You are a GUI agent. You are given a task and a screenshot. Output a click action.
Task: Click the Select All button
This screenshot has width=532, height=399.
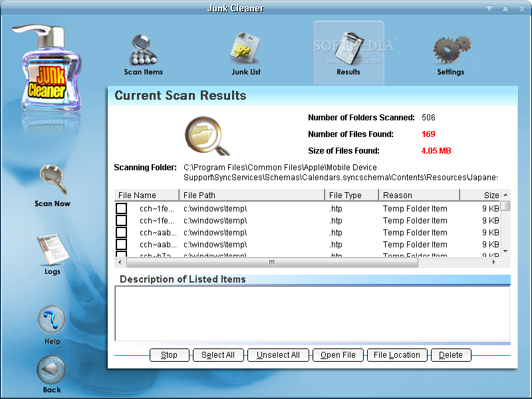(218, 355)
